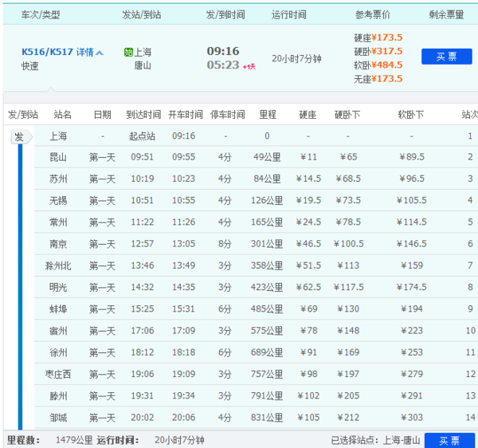
Task: Click the 发站/到站 column header
Action: (142, 14)
